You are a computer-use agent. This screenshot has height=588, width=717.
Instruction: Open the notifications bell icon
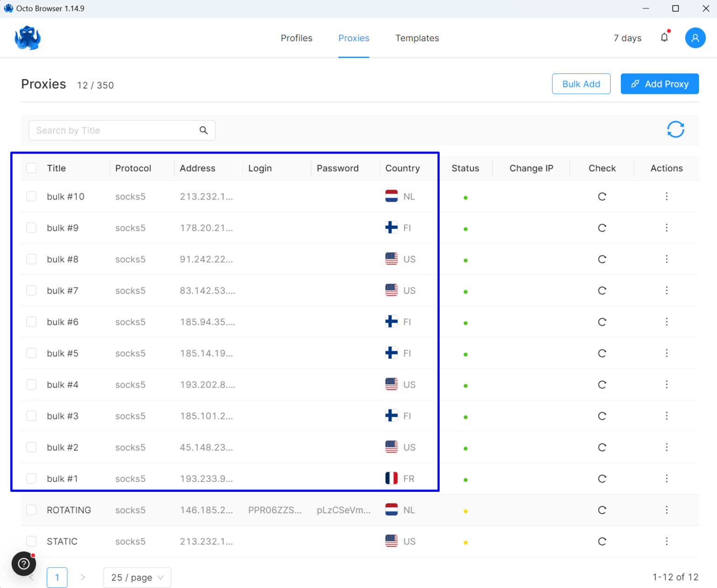coord(664,37)
